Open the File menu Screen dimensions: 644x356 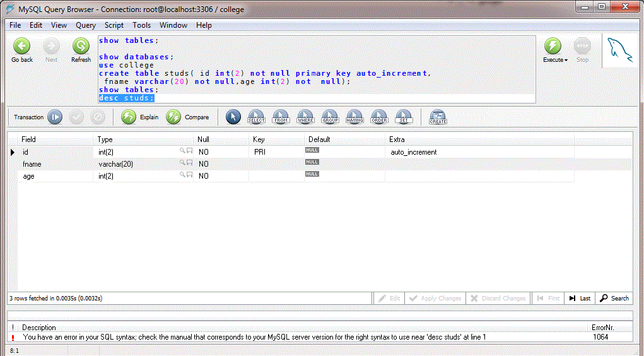[15, 25]
